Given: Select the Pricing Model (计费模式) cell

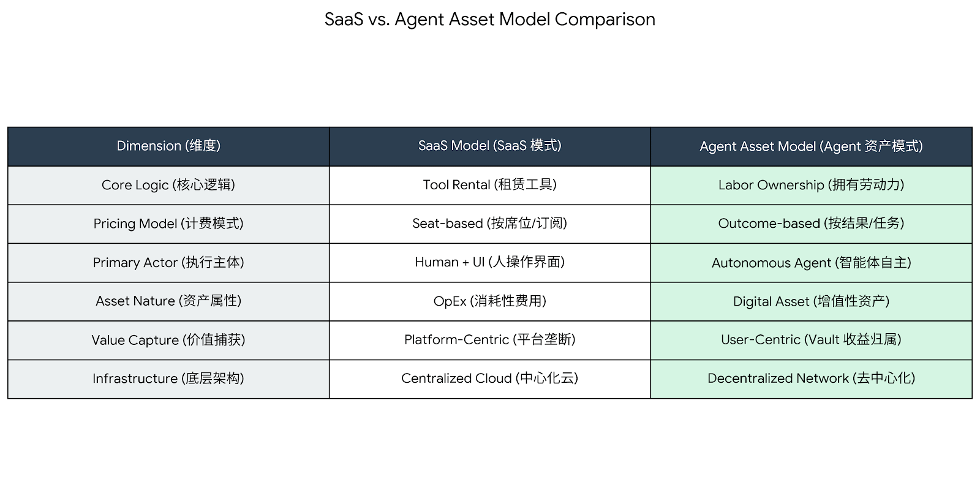Looking at the screenshot, I should point(168,224).
